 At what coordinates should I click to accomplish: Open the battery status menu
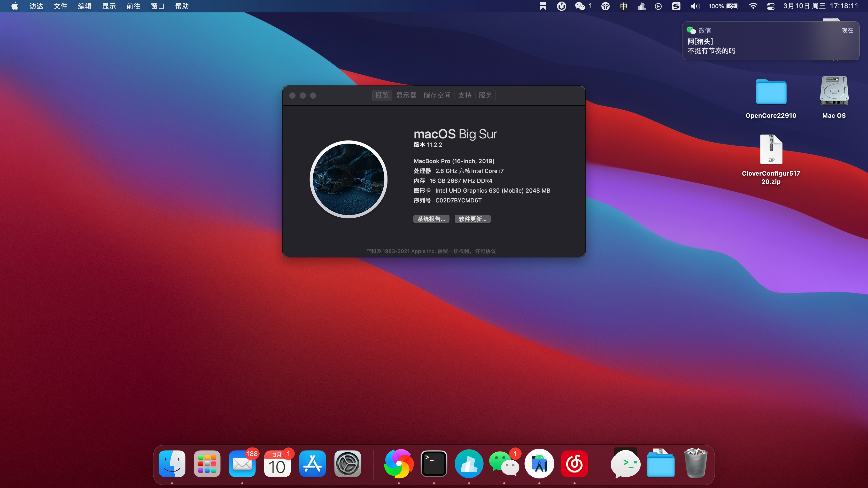[724, 6]
